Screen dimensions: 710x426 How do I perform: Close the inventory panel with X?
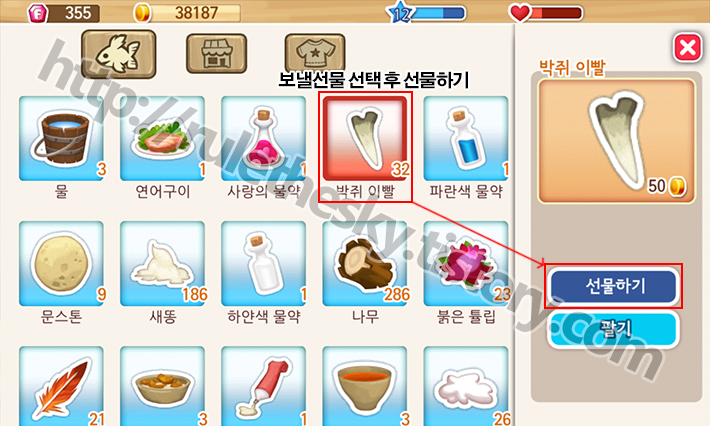[687, 47]
